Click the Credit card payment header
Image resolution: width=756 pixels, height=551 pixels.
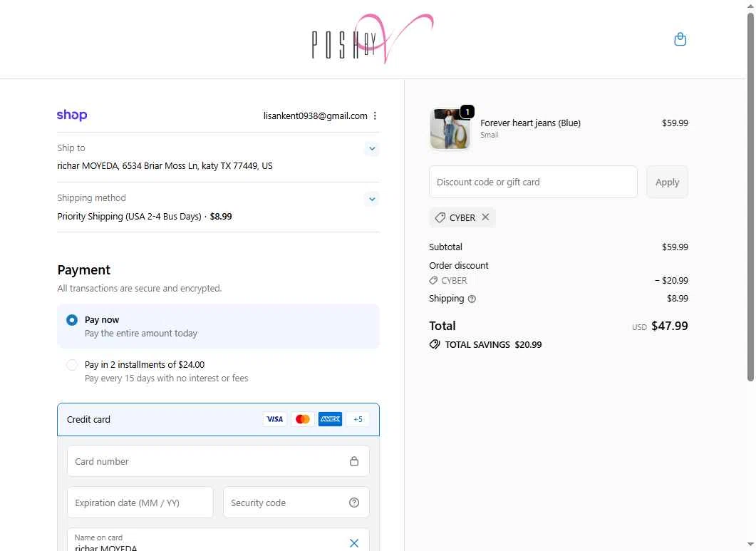pyautogui.click(x=219, y=419)
